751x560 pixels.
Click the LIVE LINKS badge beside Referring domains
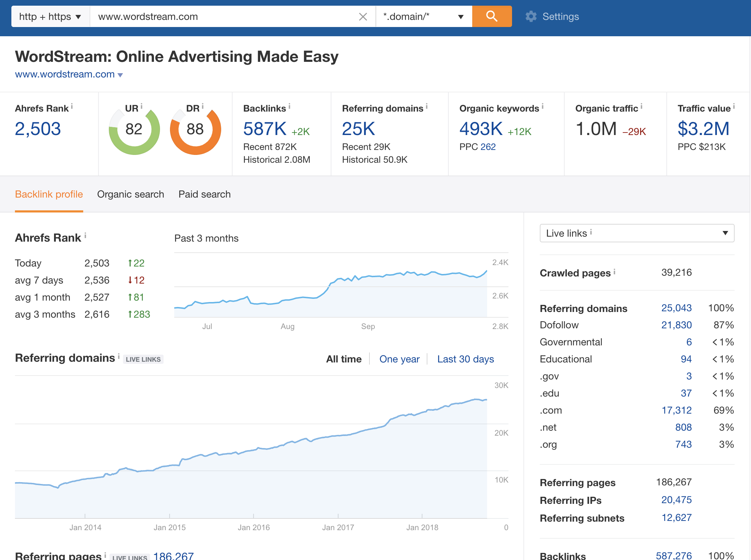click(143, 359)
